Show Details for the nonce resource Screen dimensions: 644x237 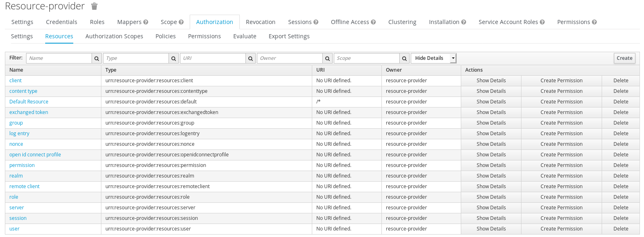491,144
